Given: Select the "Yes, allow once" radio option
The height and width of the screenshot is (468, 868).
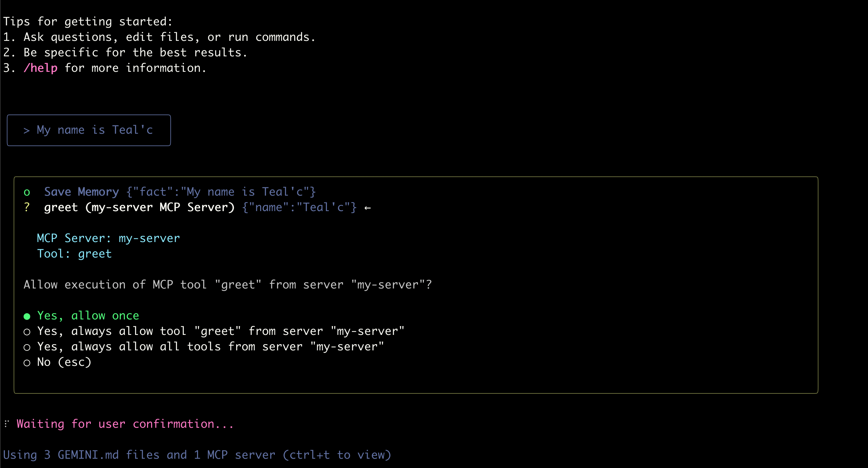Looking at the screenshot, I should click(x=88, y=316).
